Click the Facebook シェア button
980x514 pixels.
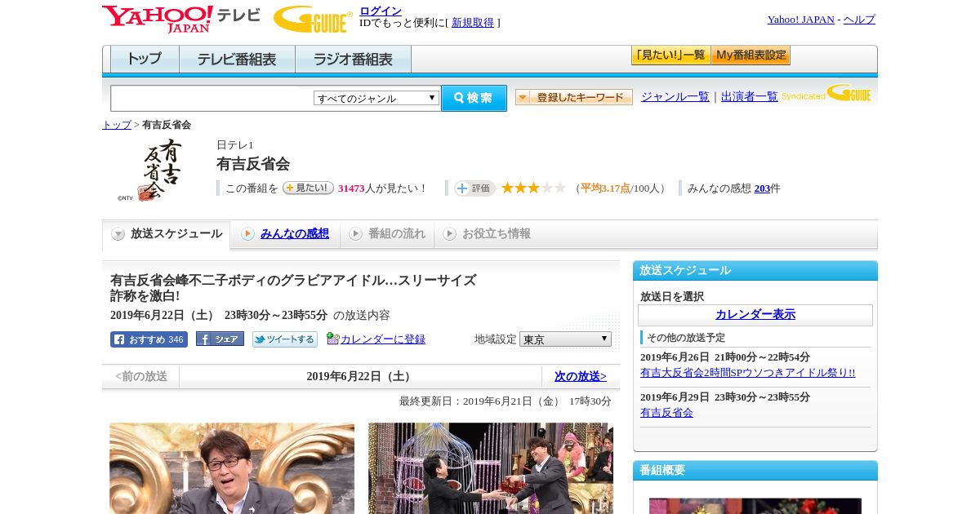(x=220, y=339)
